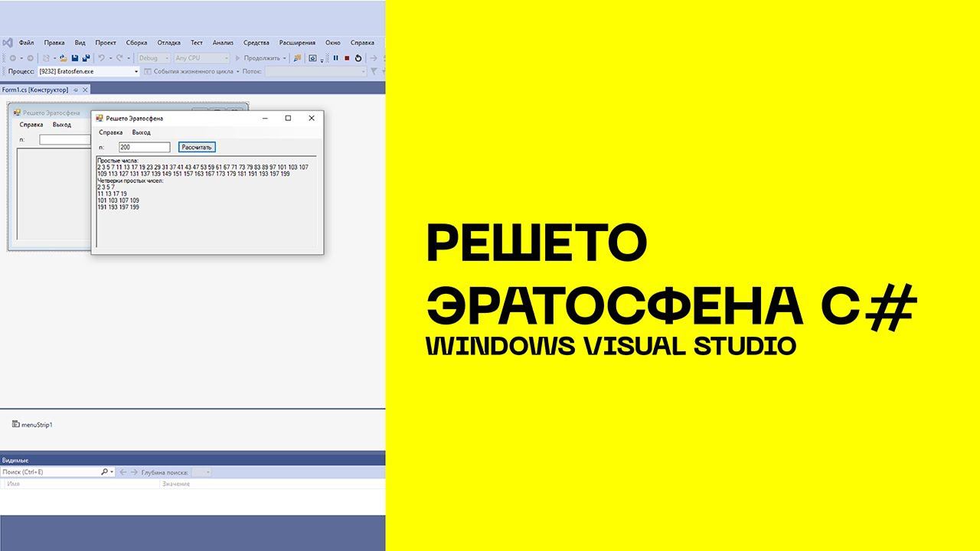Open the Сборка menu
This screenshot has width=980, height=551.
click(136, 43)
